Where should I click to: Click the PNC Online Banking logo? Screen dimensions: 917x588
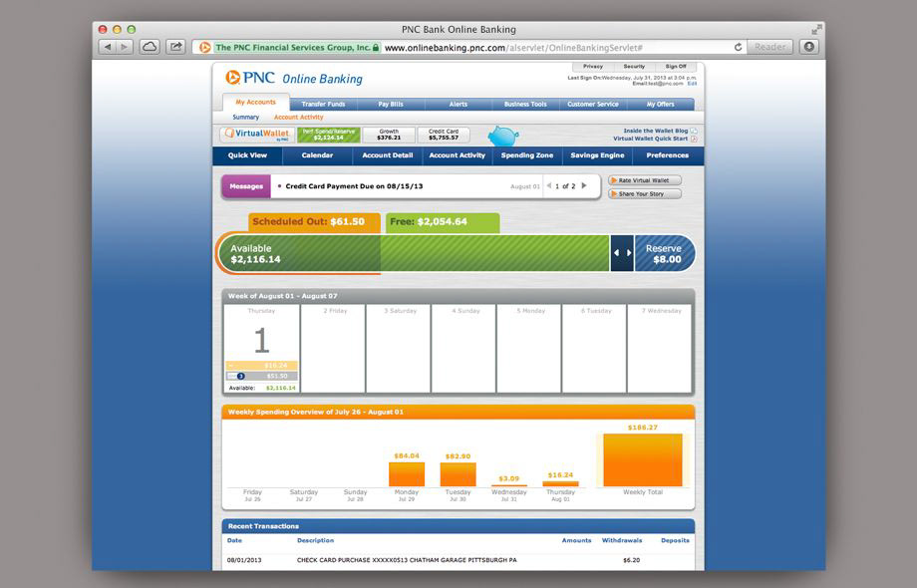[x=294, y=79]
